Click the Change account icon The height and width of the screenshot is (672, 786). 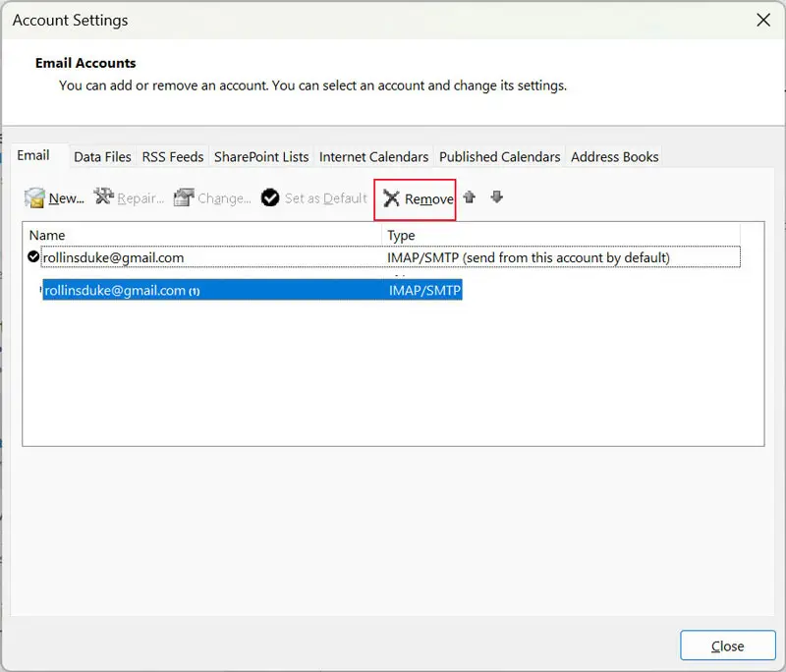tap(184, 198)
